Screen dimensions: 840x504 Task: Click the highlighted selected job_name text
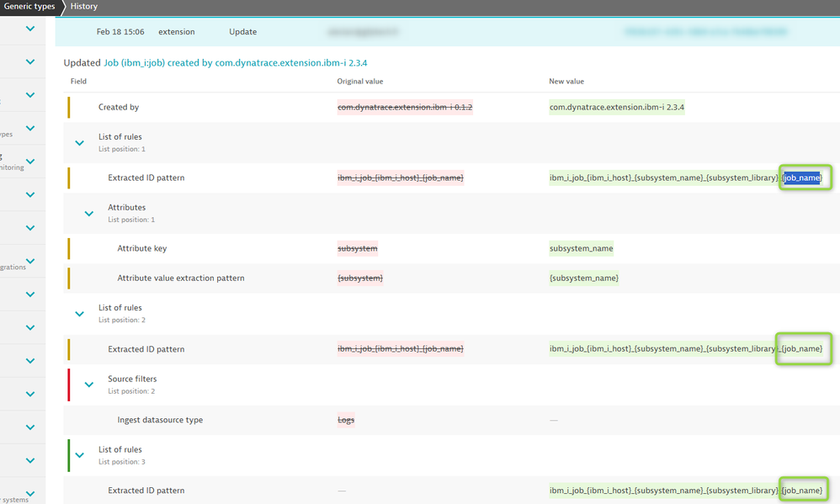[801, 178]
